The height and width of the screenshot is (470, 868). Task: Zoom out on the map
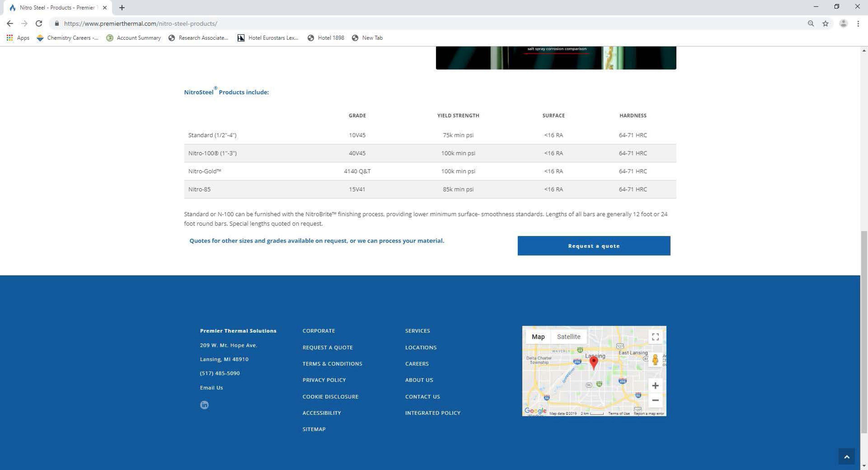[x=655, y=400]
